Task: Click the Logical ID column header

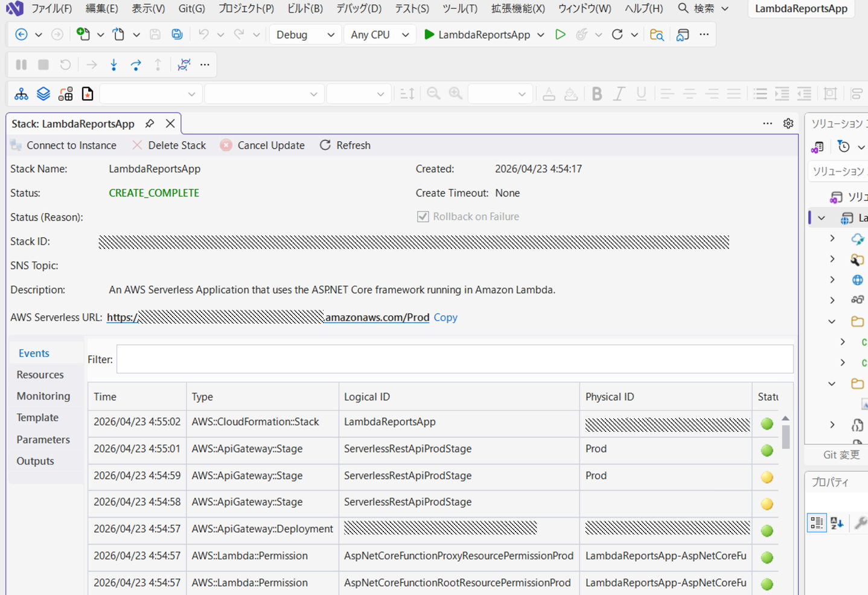Action: click(x=459, y=396)
